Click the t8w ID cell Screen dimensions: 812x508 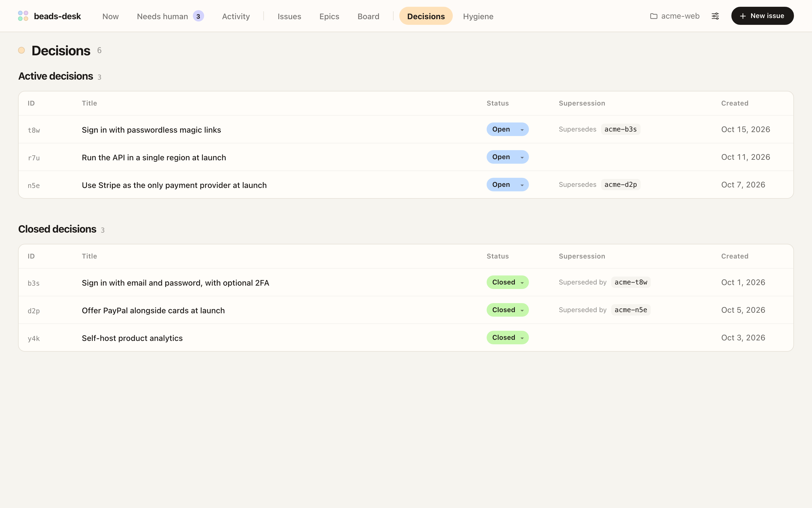point(34,130)
